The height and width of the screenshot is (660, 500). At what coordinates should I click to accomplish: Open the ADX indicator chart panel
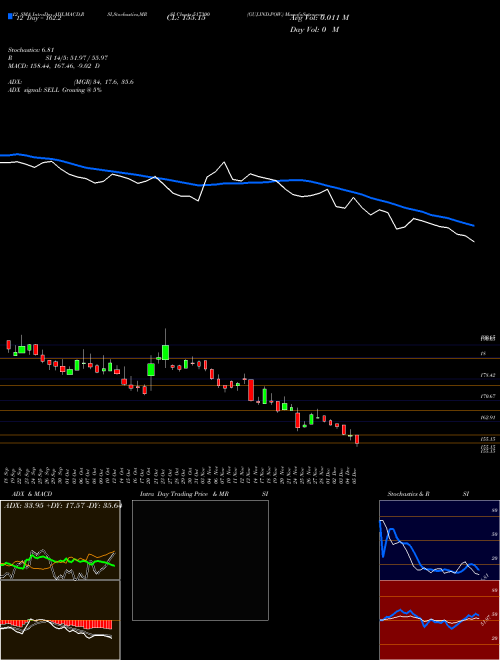(60, 540)
